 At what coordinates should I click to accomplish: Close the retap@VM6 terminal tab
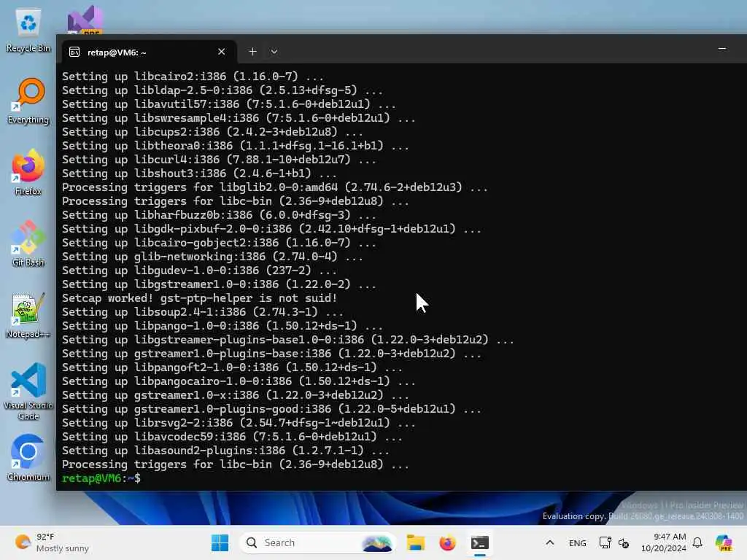[x=222, y=52]
